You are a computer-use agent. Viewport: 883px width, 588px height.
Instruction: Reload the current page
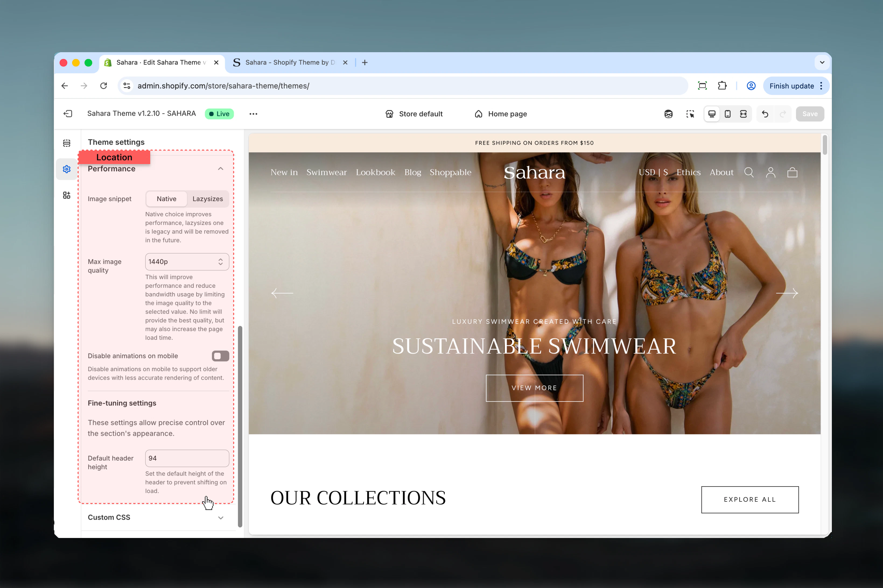coord(104,86)
